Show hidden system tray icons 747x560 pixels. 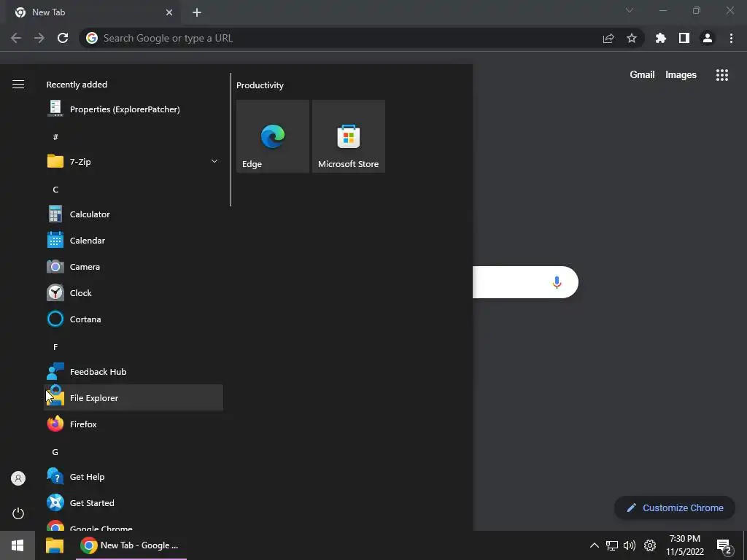[594, 545]
